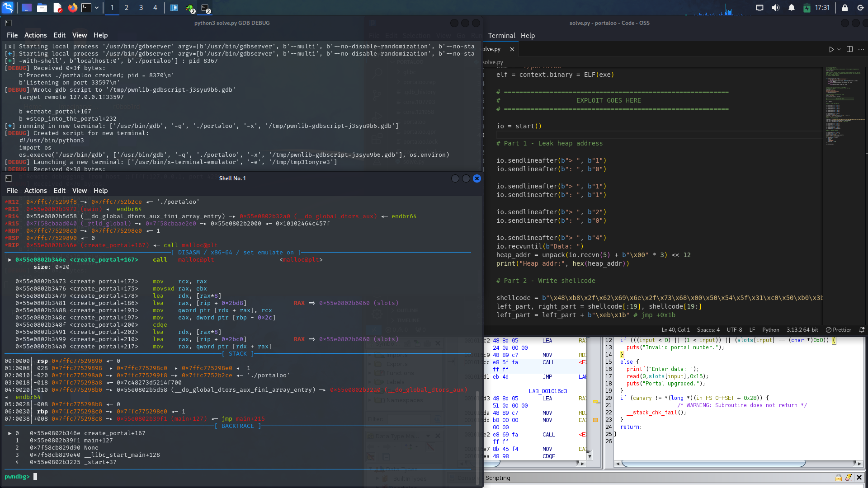Click the notifications bell in Code status bar
The width and height of the screenshot is (868, 488).
(862, 330)
